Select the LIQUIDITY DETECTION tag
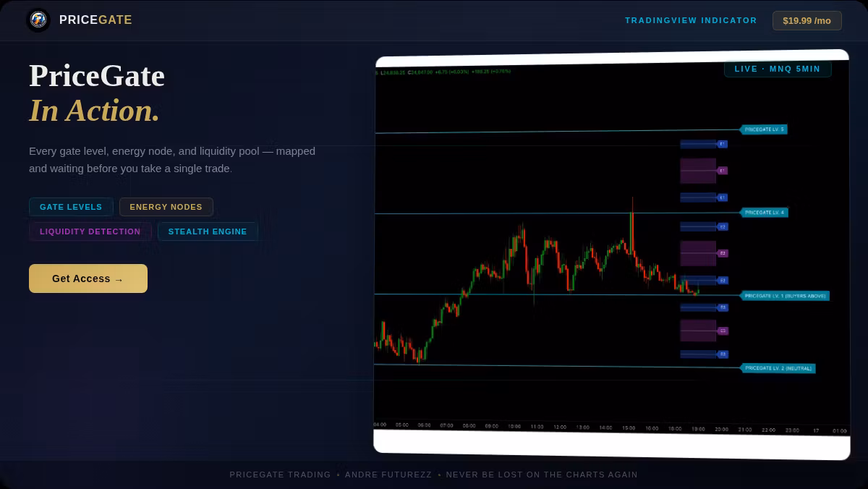This screenshot has width=868, height=489. [90, 231]
